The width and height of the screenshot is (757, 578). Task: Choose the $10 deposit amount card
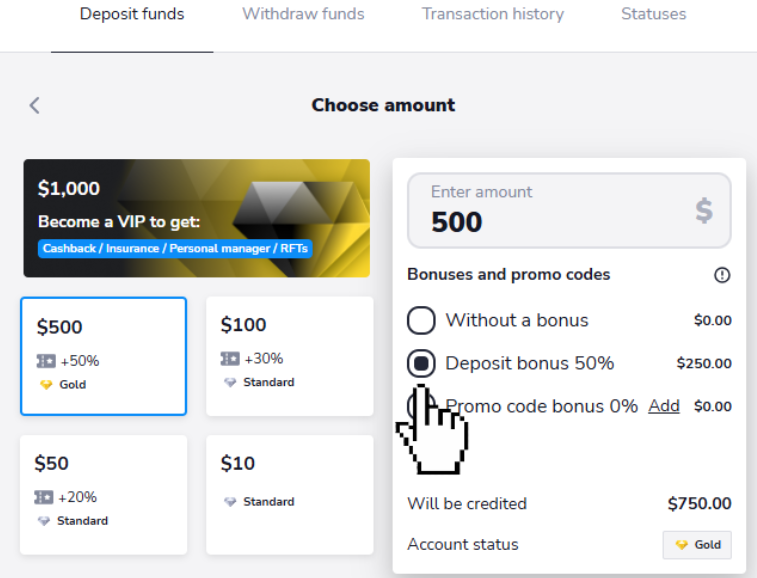290,495
